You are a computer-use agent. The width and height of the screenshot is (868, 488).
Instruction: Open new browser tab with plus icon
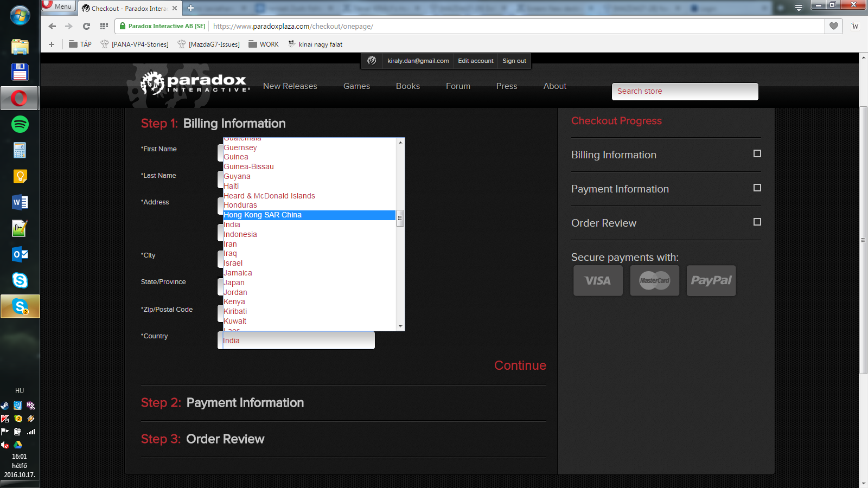pos(190,8)
